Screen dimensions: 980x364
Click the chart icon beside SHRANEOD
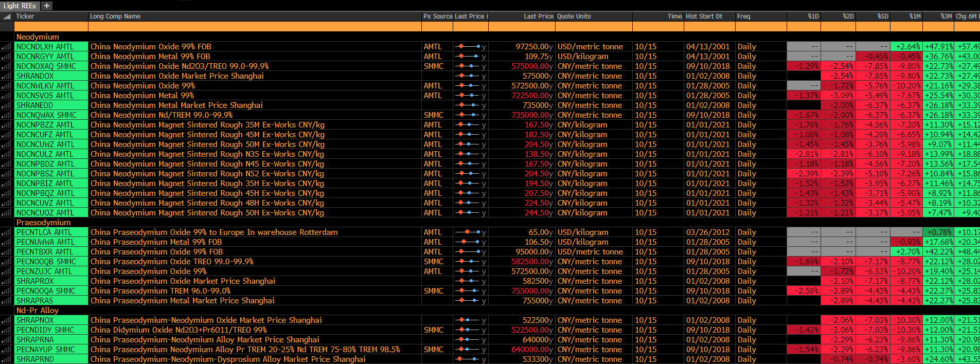(x=7, y=105)
